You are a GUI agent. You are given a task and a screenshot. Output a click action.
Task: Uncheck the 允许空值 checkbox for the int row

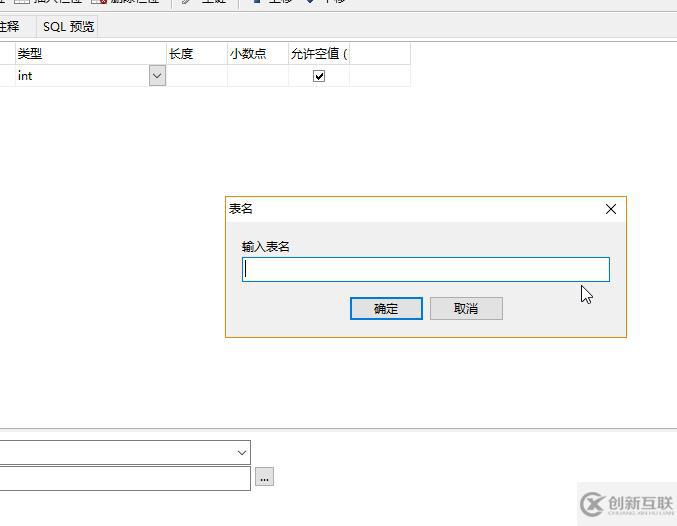click(x=319, y=76)
